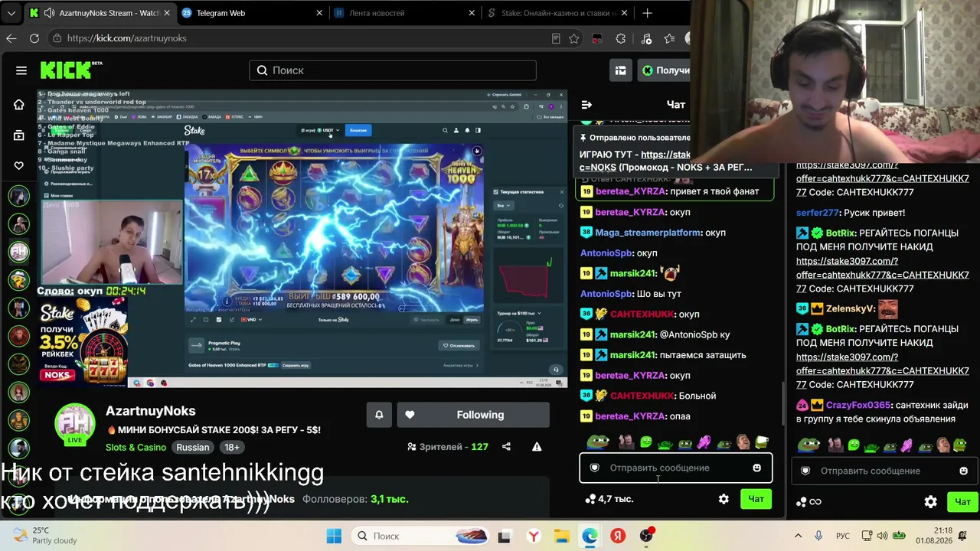980x551 pixels.
Task: Click the serfer277 username in second chat
Action: pyautogui.click(x=817, y=213)
